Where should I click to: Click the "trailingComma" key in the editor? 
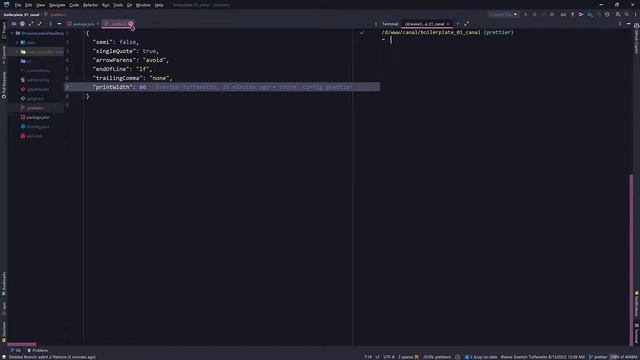coord(118,78)
